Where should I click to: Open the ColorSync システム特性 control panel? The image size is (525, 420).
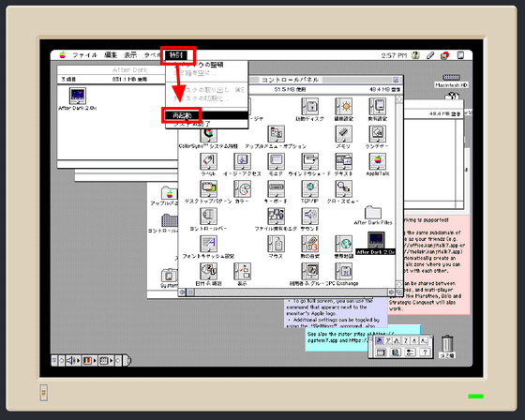click(208, 134)
